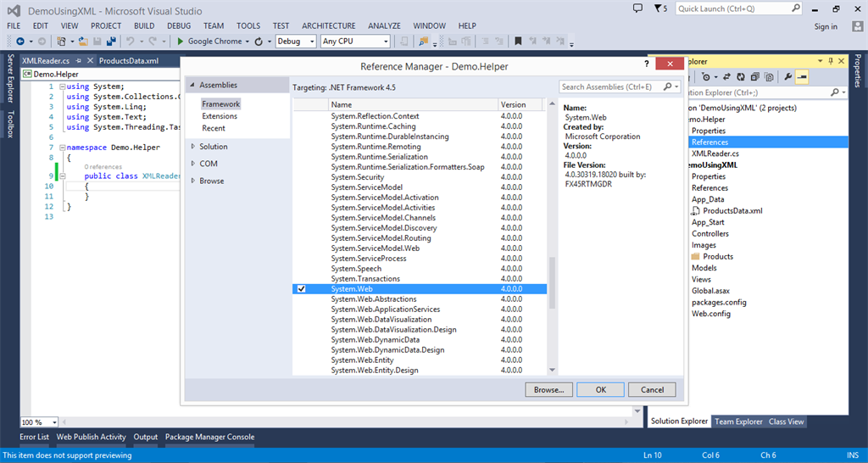Click the OK button

coord(601,390)
